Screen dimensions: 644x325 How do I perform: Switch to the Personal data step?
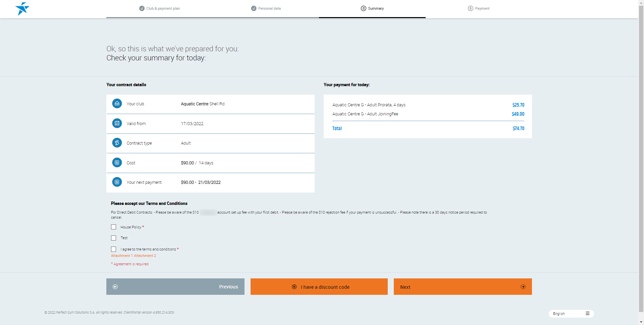click(x=266, y=8)
